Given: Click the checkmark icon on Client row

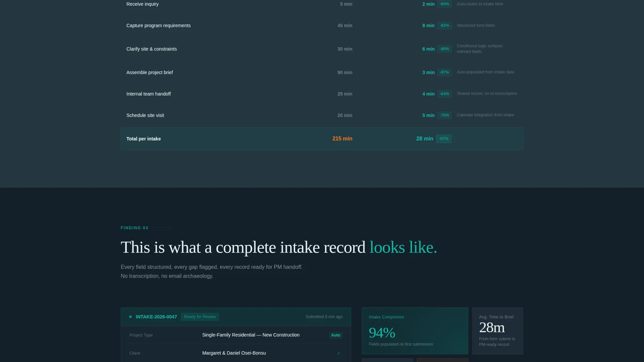Looking at the screenshot, I should [339, 353].
